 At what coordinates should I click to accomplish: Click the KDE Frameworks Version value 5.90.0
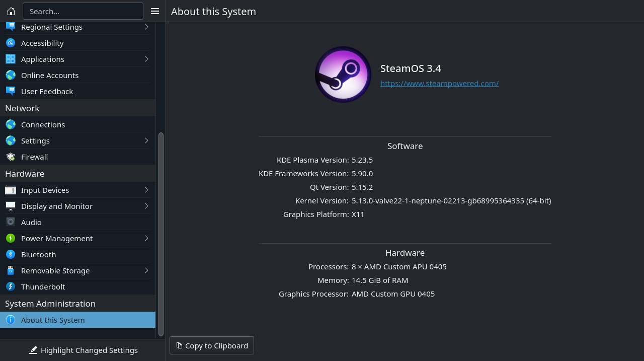[x=362, y=173]
